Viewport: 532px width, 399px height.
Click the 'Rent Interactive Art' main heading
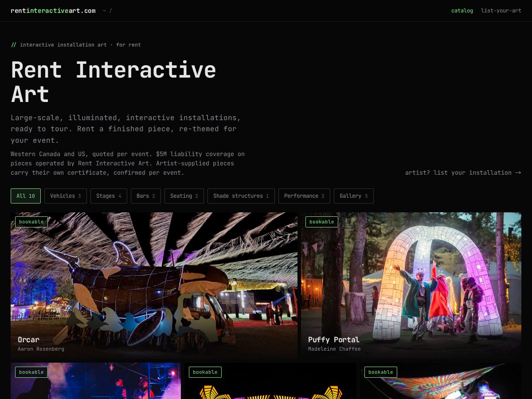click(113, 82)
